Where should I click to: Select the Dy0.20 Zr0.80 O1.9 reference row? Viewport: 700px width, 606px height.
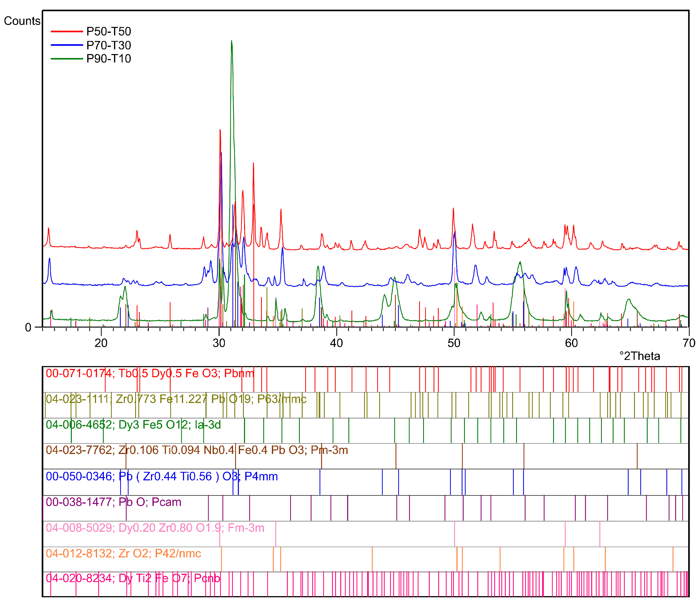(155, 528)
